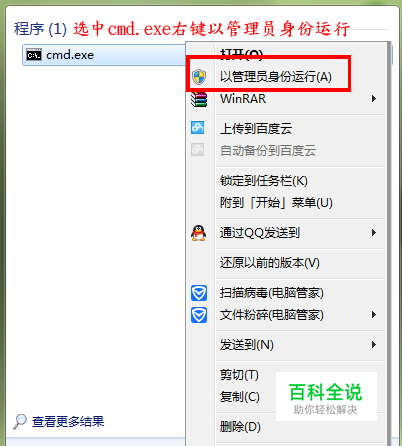
Task: Choose 剪切(T) from context menu
Action: click(239, 375)
